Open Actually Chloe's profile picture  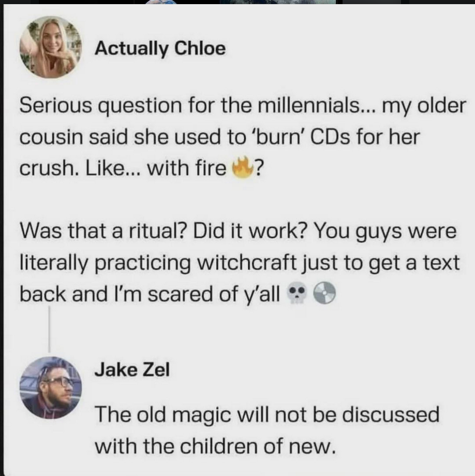[49, 48]
